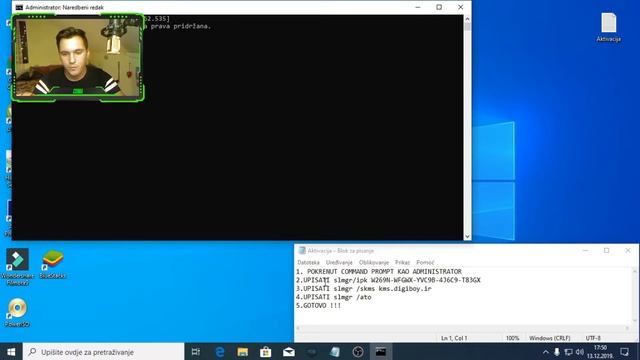Open the volume control tray icon
640x360 pixels.
[x=580, y=352]
